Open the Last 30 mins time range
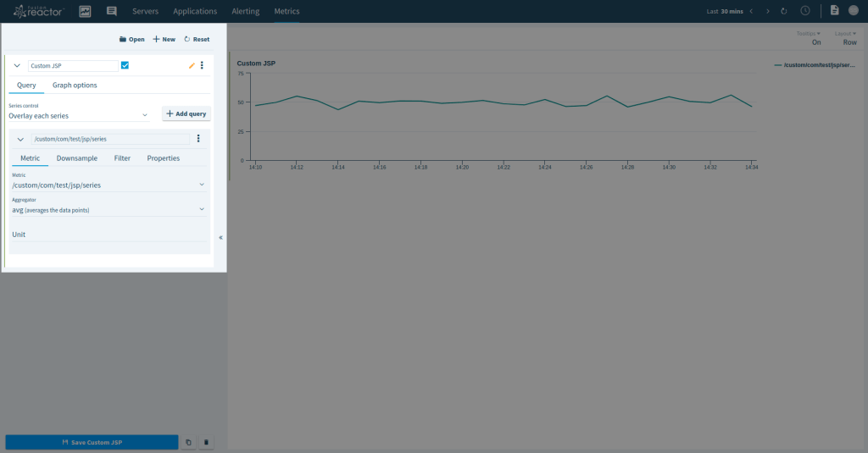This screenshot has width=868, height=453. tap(725, 11)
